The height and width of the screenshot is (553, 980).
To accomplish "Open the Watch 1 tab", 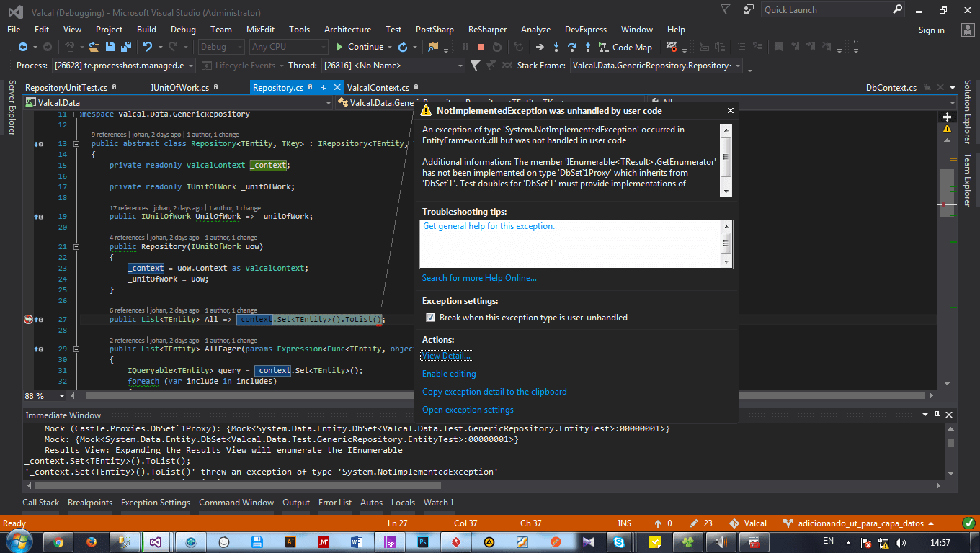I will pos(439,503).
